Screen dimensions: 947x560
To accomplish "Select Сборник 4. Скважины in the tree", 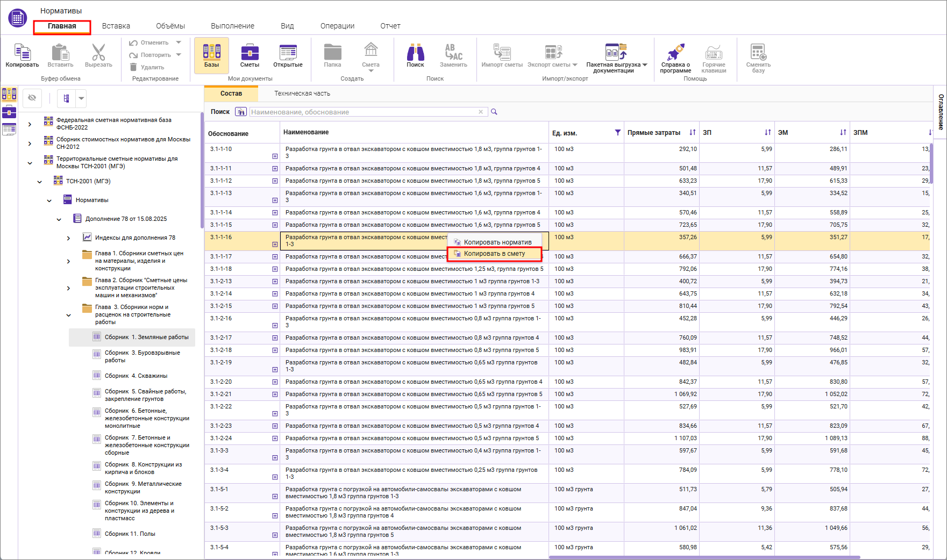I will [x=136, y=376].
